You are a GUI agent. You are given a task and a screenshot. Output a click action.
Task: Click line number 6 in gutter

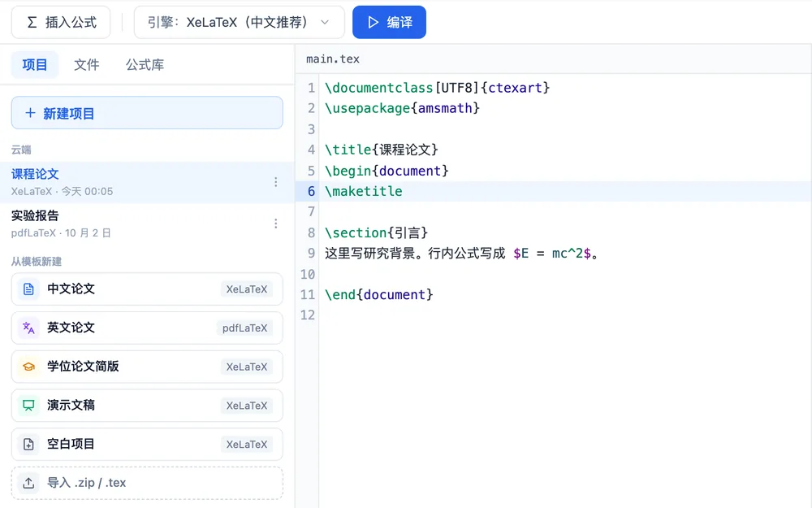click(x=311, y=191)
